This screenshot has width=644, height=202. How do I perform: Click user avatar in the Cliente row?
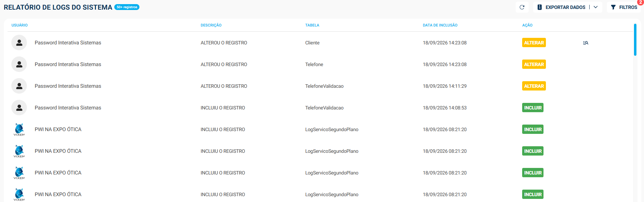pos(19,43)
